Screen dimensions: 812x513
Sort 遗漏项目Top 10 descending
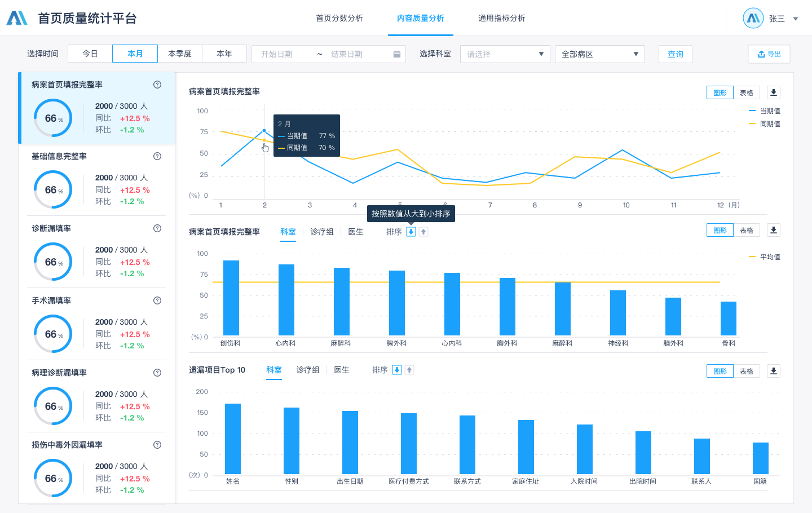(397, 370)
